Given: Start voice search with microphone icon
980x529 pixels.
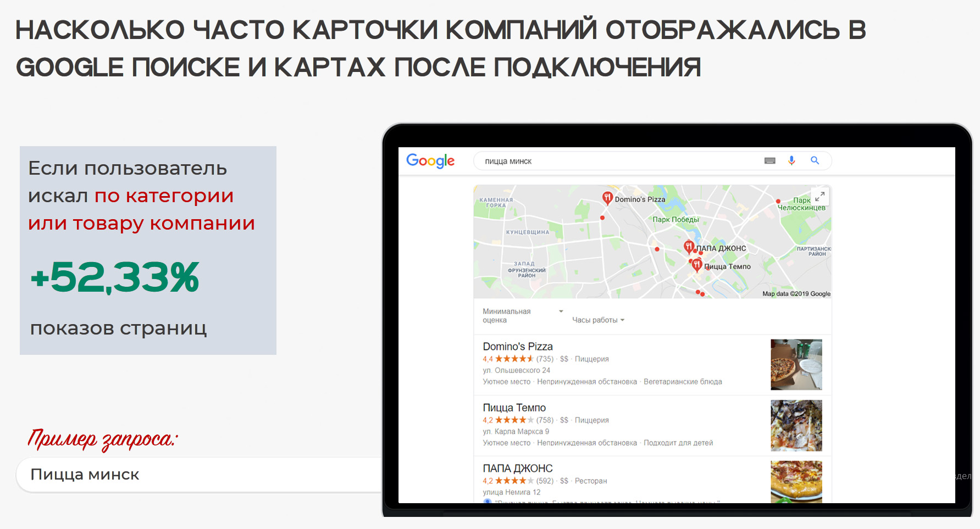Looking at the screenshot, I should 791,160.
